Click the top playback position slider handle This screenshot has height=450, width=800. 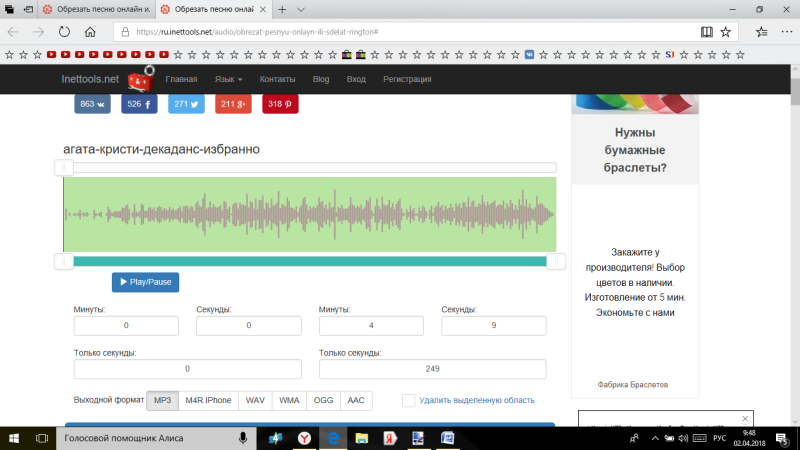[64, 167]
